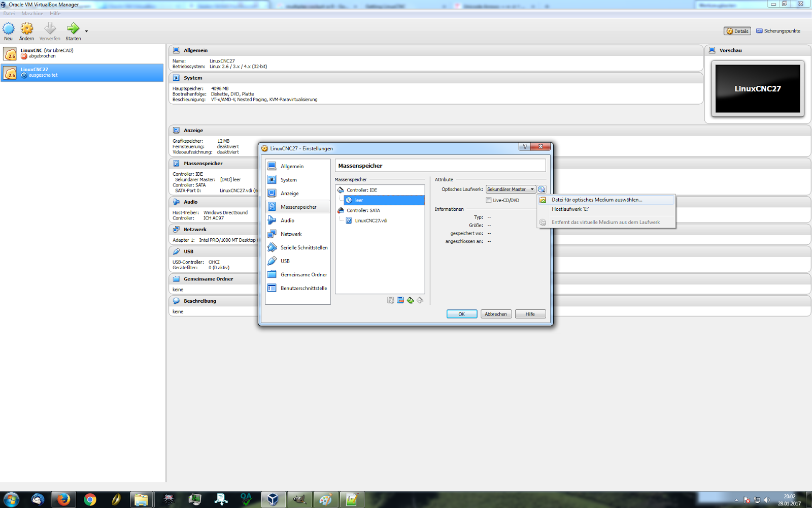This screenshot has height=508, width=812.
Task: Select LinuxCNC27.vdi disk entry
Action: click(384, 220)
